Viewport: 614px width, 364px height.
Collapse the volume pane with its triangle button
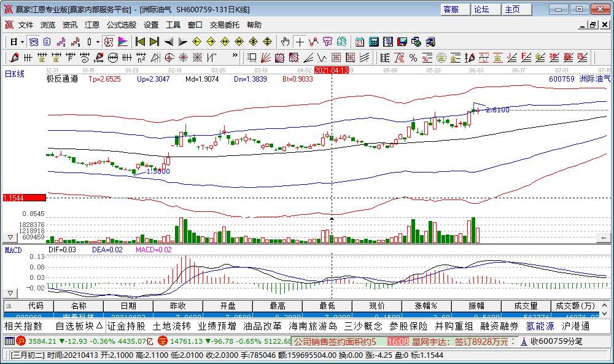[x=10, y=237]
